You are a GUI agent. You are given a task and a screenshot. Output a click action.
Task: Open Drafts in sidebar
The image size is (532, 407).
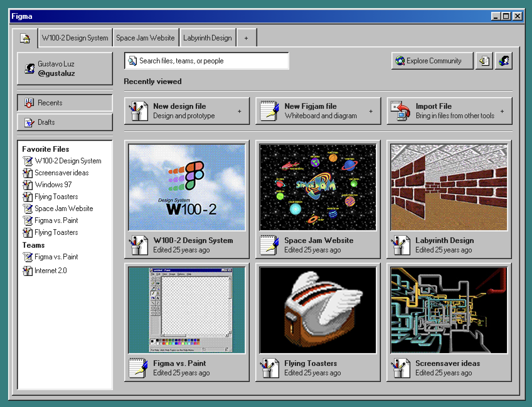[65, 122]
